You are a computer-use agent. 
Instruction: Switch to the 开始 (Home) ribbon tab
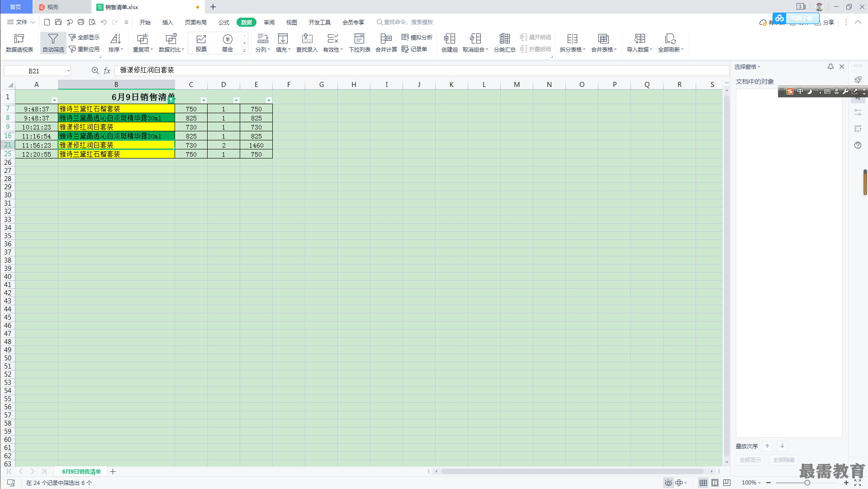pos(145,22)
